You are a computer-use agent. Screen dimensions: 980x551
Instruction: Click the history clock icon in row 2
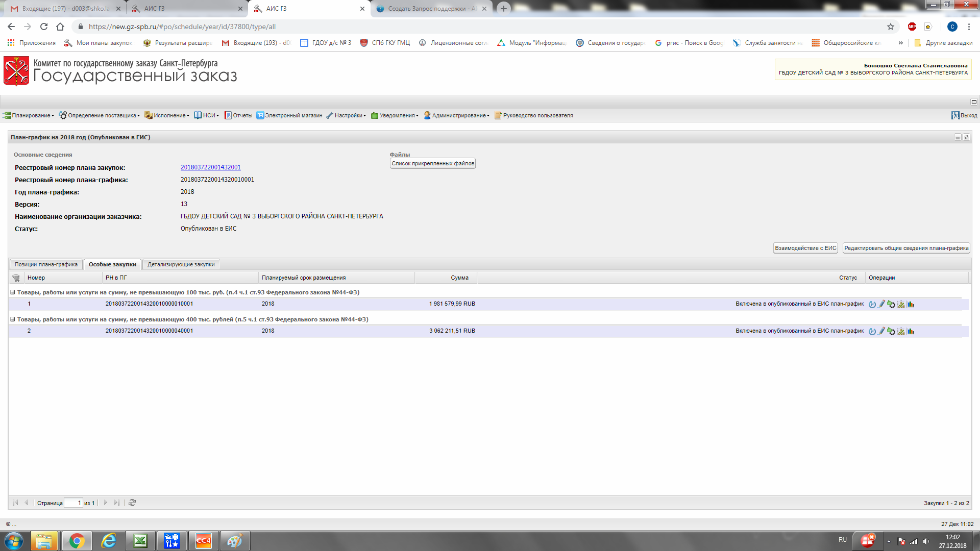pos(872,331)
